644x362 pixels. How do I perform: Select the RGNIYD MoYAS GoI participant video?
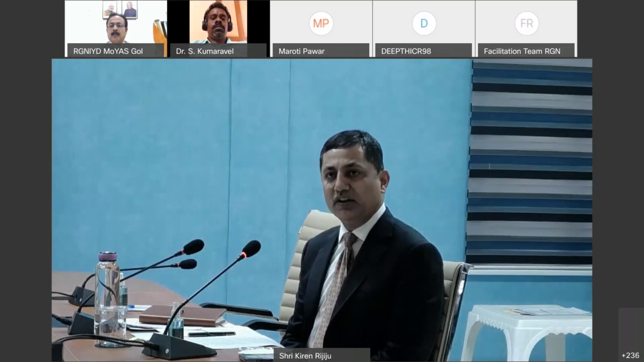tap(116, 28)
